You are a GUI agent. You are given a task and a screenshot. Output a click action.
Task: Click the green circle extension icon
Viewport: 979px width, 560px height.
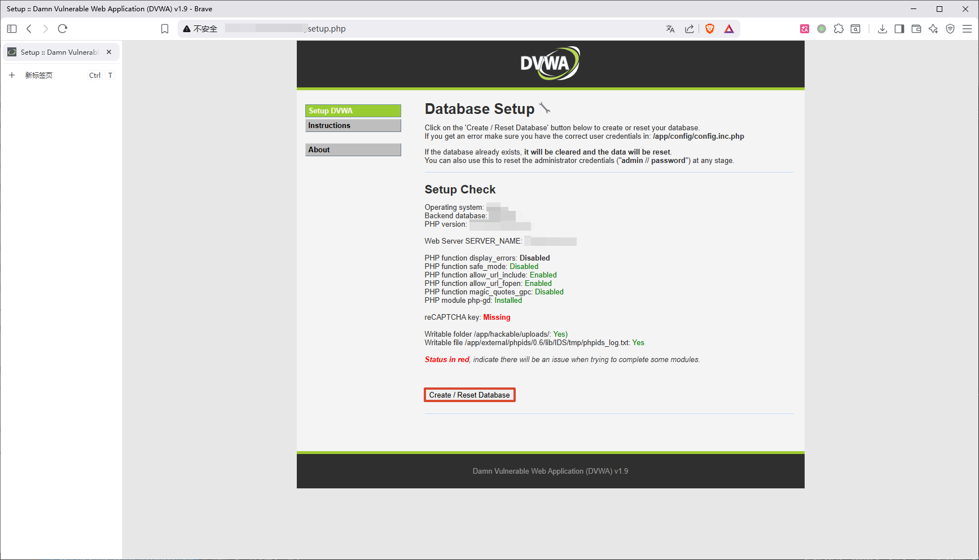pyautogui.click(x=822, y=29)
